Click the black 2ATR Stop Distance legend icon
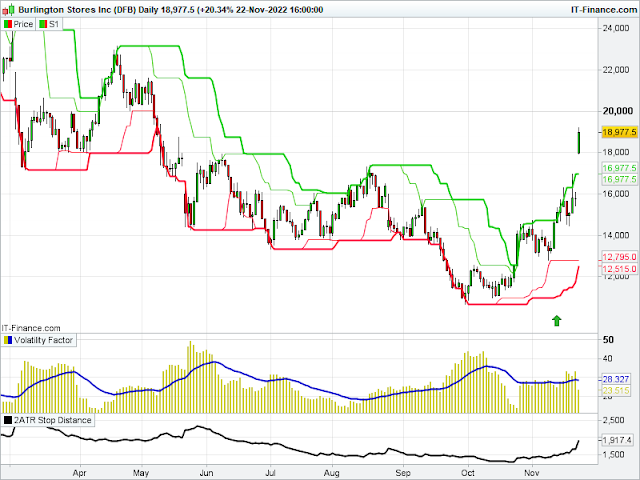This screenshot has height=480, width=640. point(8,420)
